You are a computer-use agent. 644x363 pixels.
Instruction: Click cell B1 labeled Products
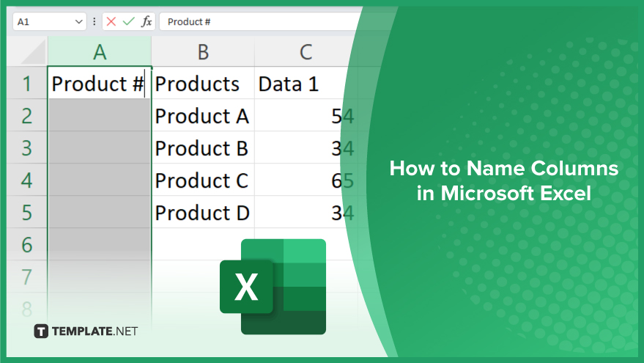pos(203,84)
